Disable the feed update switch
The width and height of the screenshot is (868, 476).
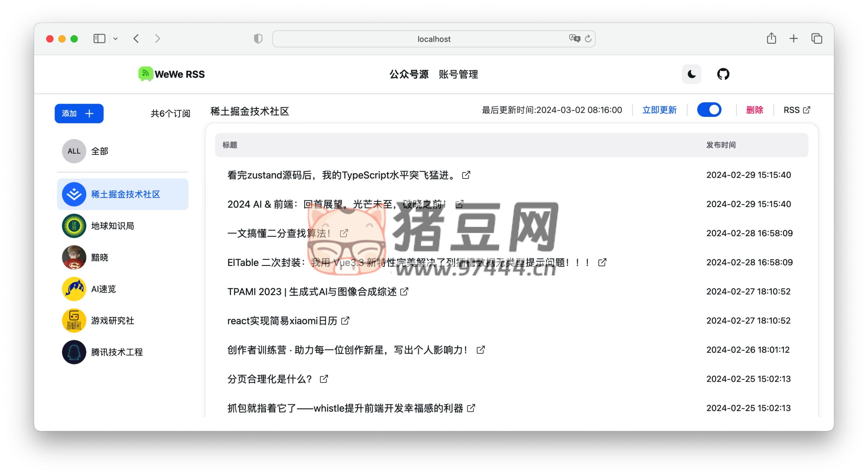point(709,110)
